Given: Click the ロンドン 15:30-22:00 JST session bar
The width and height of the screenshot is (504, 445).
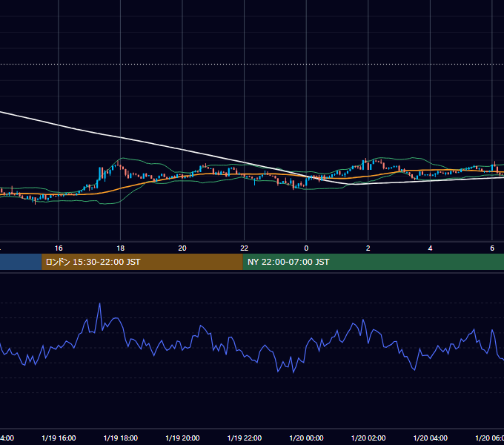Looking at the screenshot, I should coord(142,262).
